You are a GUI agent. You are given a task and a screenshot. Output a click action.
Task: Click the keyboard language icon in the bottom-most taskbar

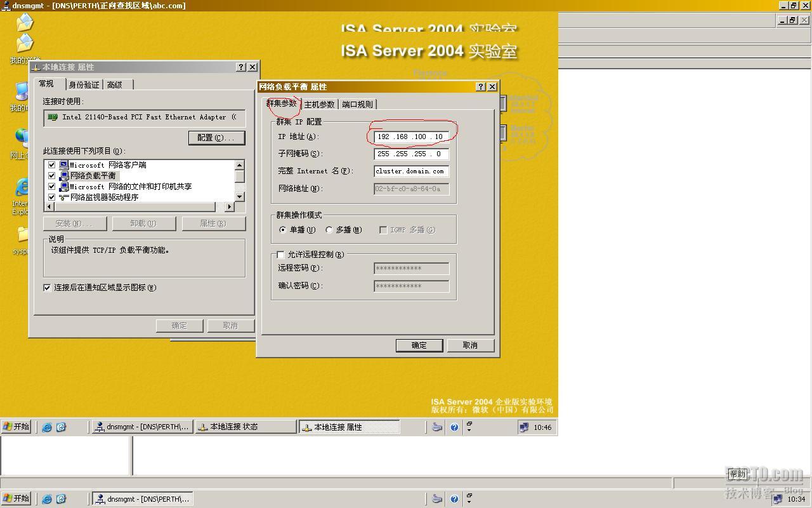(436, 499)
